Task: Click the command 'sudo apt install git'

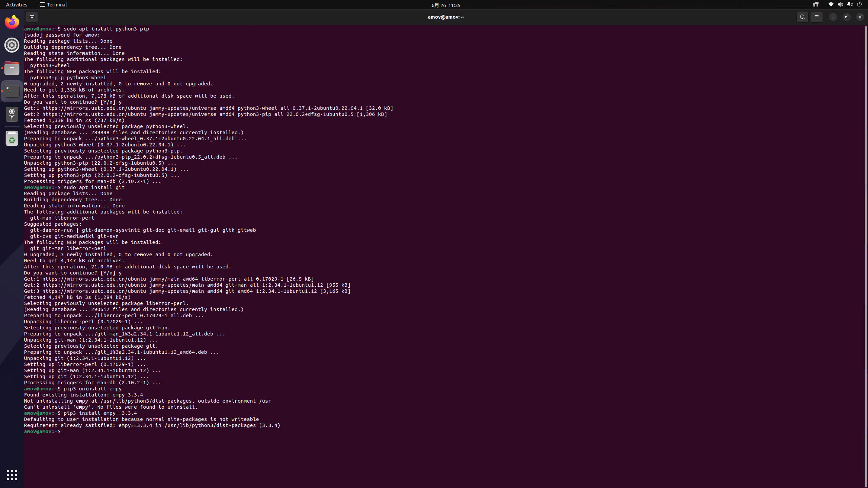Action: pos(94,187)
